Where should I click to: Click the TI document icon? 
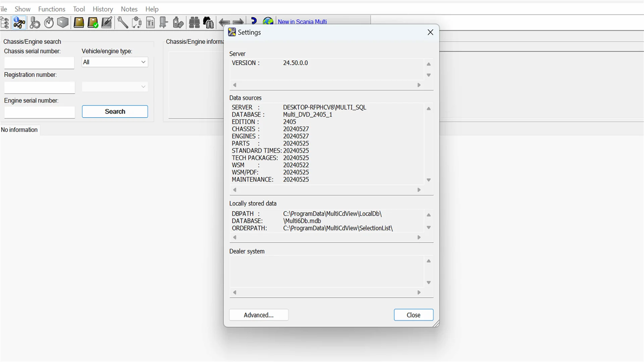pos(151,22)
